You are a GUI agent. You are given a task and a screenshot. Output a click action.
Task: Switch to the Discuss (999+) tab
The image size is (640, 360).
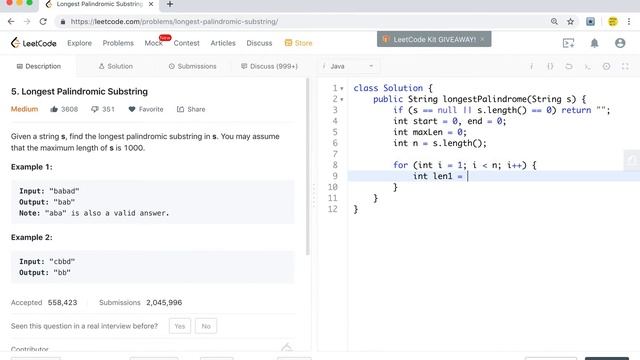click(x=269, y=66)
